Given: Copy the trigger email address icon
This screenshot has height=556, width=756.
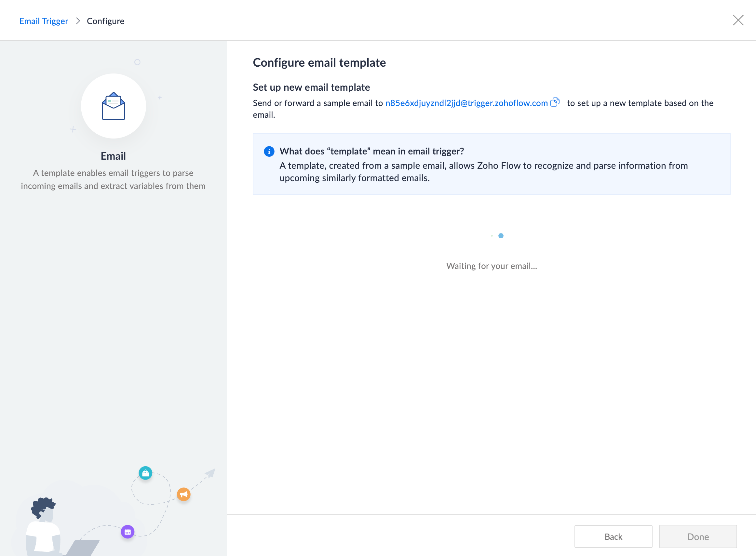Looking at the screenshot, I should [x=555, y=102].
